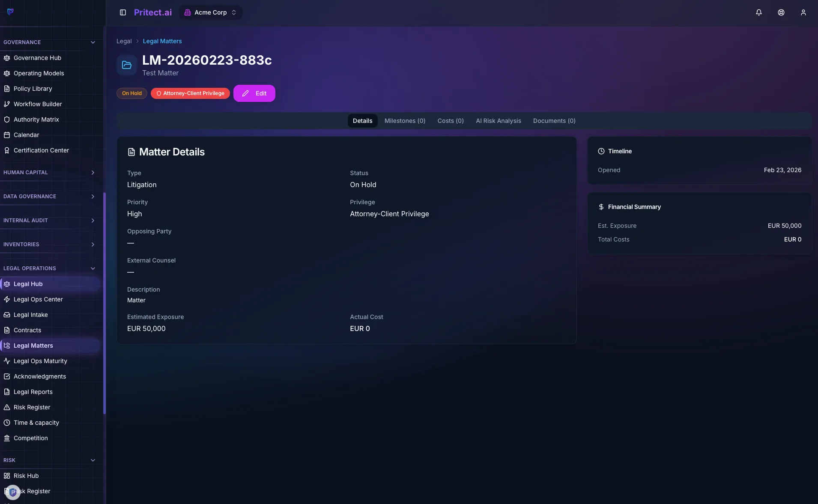
Task: Click the Edit button
Action: click(254, 93)
